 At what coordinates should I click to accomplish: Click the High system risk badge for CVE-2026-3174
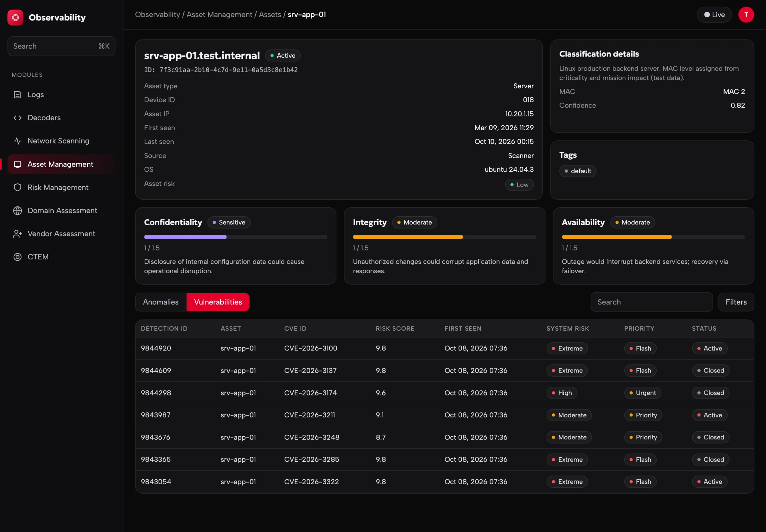[x=562, y=393]
